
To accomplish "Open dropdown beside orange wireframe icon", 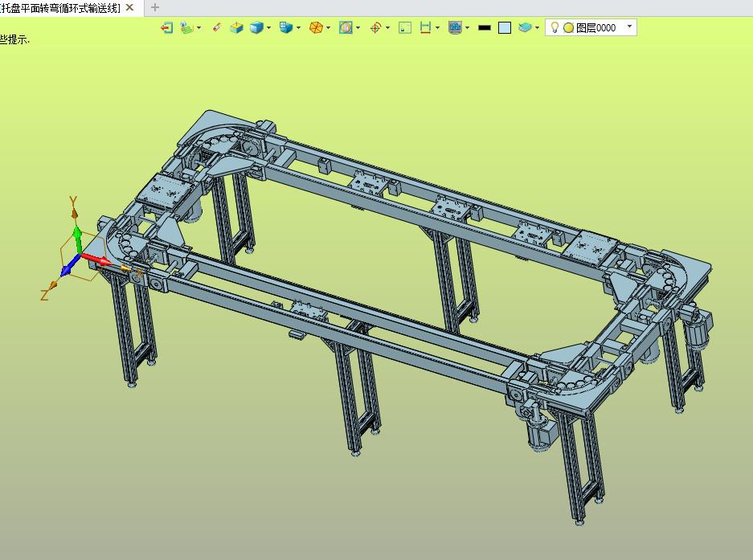I will click(328, 28).
